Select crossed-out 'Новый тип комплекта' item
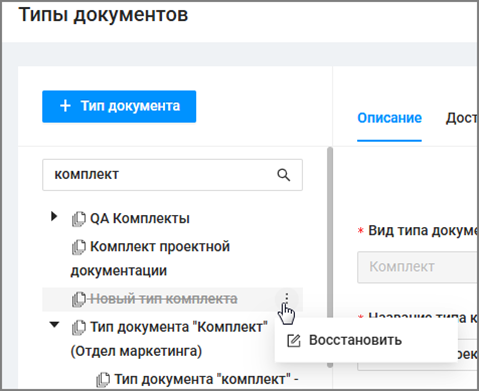 (164, 299)
